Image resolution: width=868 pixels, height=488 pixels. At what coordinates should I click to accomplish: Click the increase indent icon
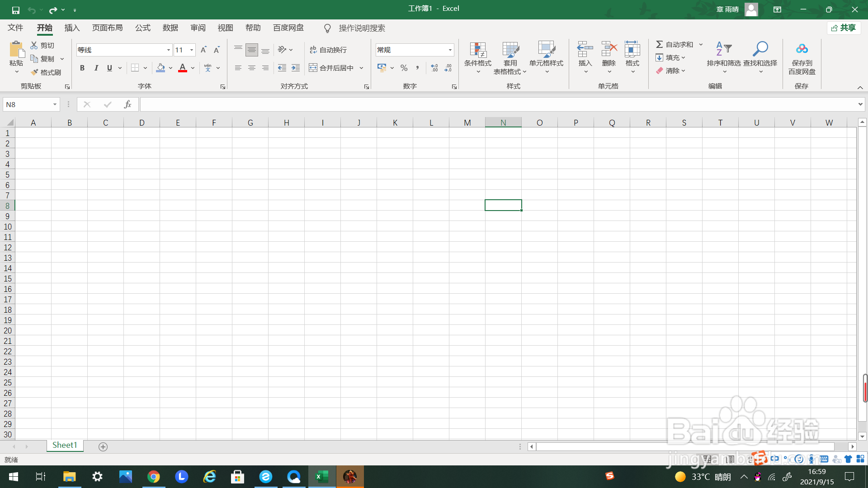click(x=296, y=68)
